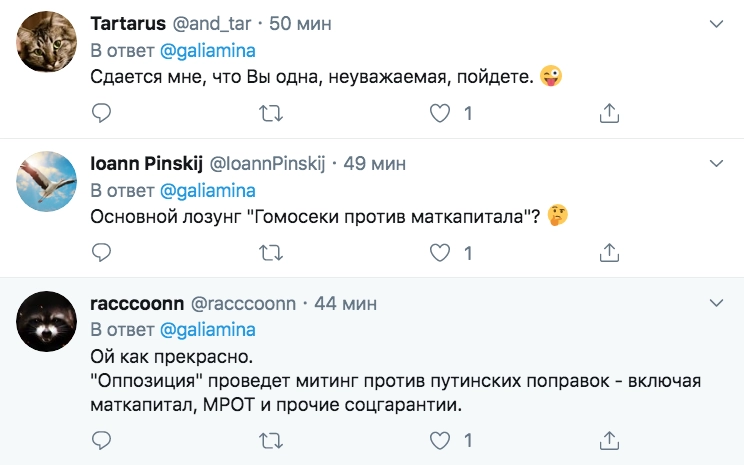Reply to racccoonn's tweet
The width and height of the screenshot is (744, 465).
pyautogui.click(x=101, y=440)
